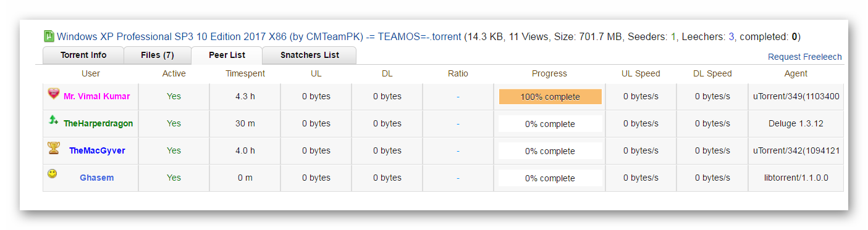868x230 pixels.
Task: Open Ghasem's user profile
Action: [97, 178]
